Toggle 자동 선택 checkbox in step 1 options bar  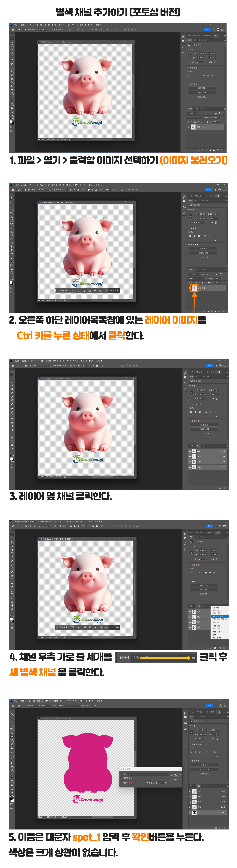[x=26, y=30]
